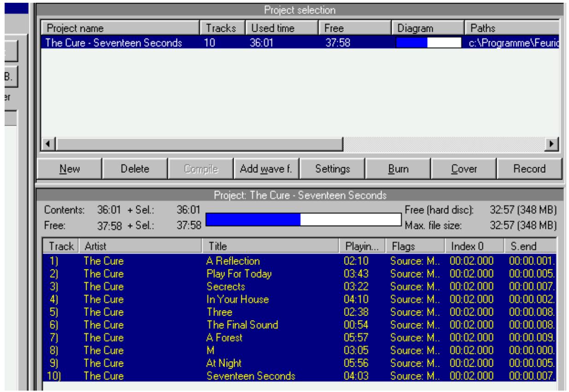
Task: Select the Seventeen Seconds track row title
Action: tap(250, 376)
